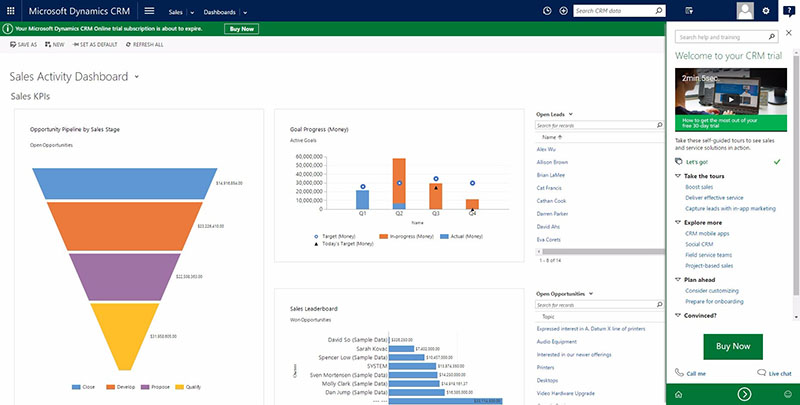Click the Qualify legend swatch
The height and width of the screenshot is (405, 800).
(180, 387)
